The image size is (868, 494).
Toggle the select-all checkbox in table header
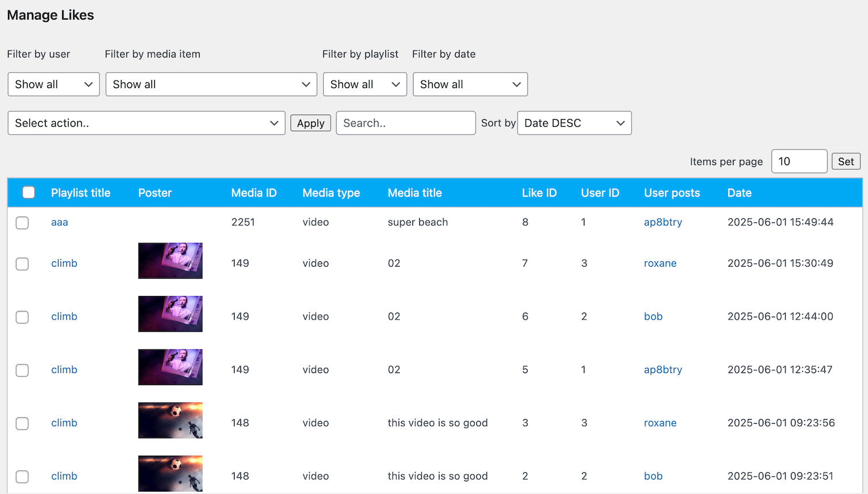[x=28, y=192]
